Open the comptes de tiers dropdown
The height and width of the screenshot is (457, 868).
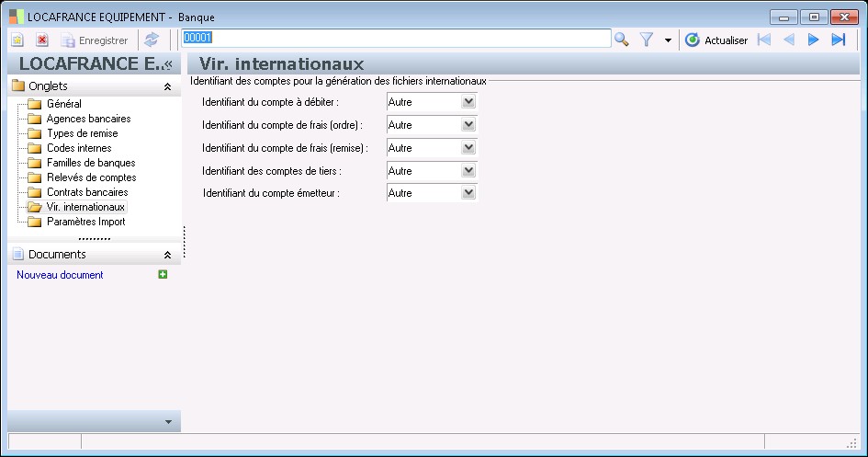(468, 171)
